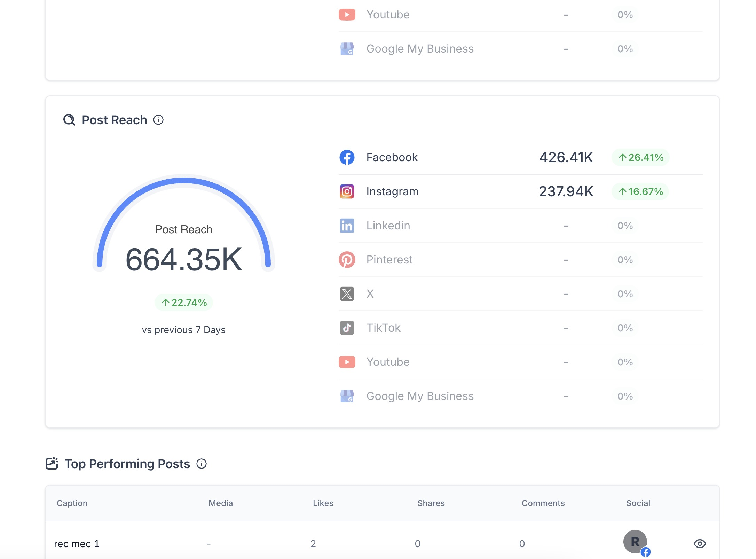Click the TikTok icon in Post Reach
This screenshot has width=756, height=559.
pos(347,328)
